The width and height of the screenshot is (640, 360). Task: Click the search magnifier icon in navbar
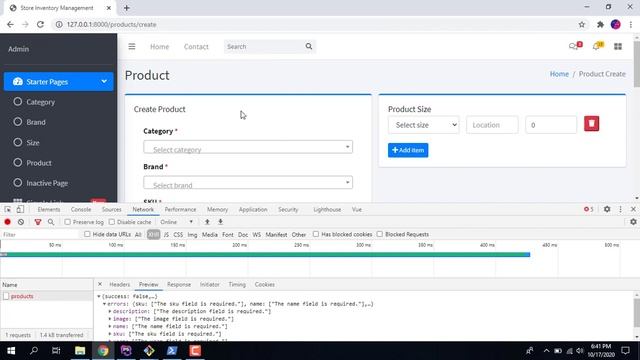pos(309,47)
